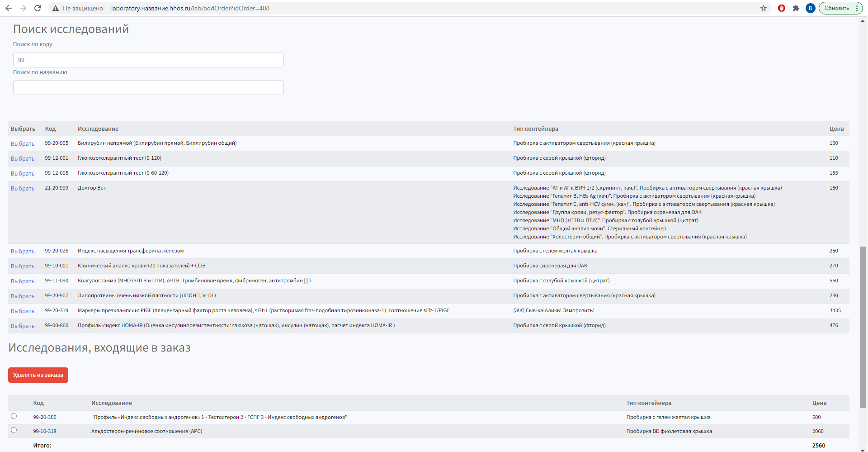Click the red Удалить из заказа button

tap(38, 375)
